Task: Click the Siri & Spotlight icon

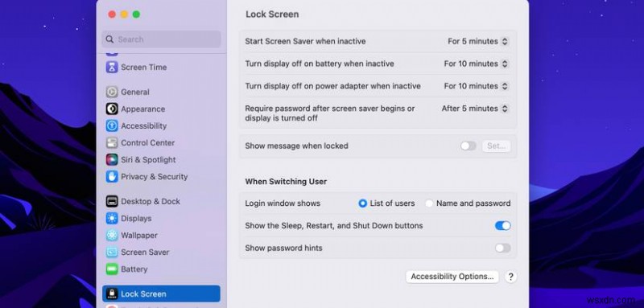Action: [x=112, y=159]
